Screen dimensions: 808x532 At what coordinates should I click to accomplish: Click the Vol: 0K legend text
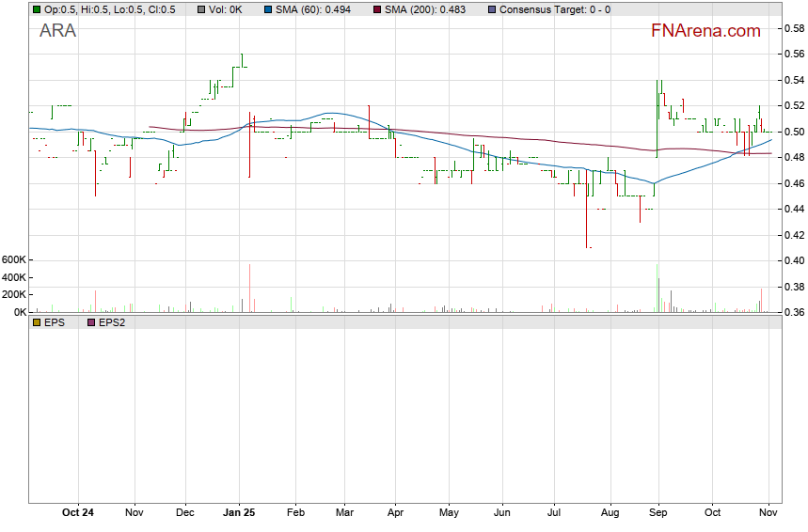click(227, 9)
